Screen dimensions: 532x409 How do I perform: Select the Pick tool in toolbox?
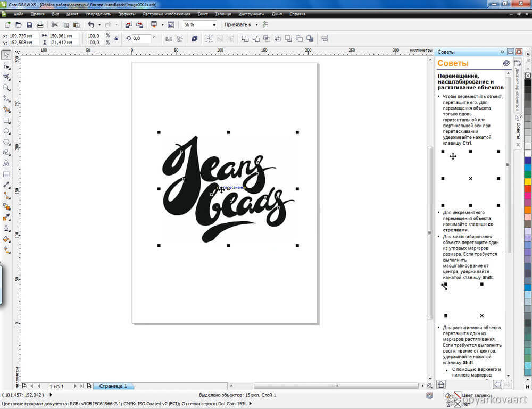coord(6,55)
